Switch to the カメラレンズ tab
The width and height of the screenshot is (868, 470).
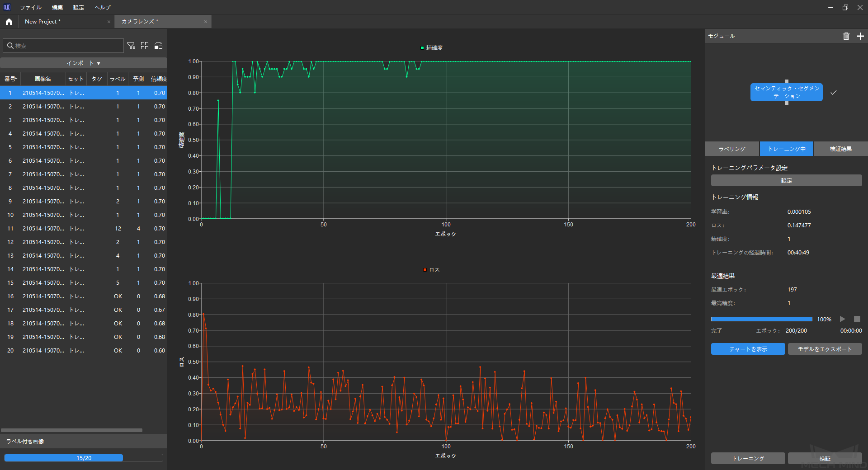(x=163, y=22)
